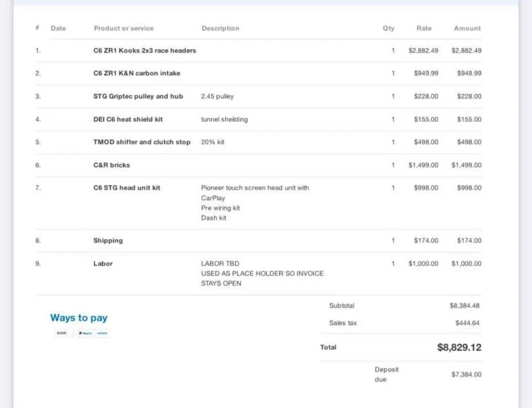532x408 pixels.
Task: Click the '2.45 pulley' description
Action: tap(217, 96)
